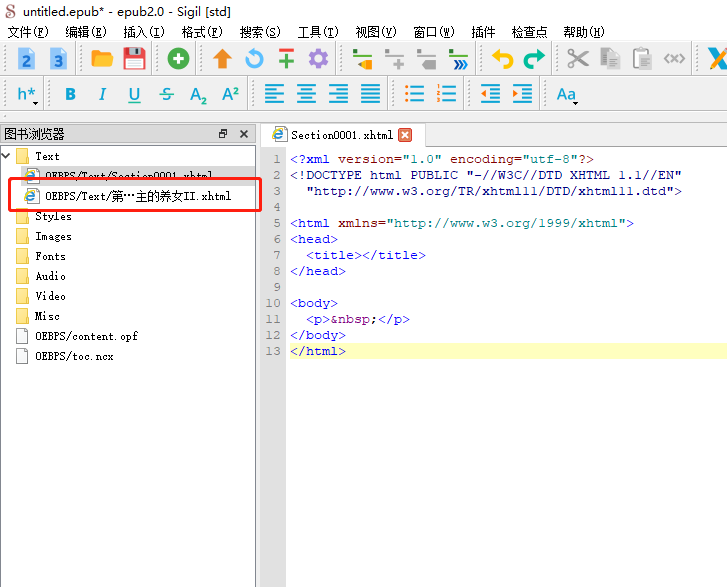Center align text

pos(306,94)
